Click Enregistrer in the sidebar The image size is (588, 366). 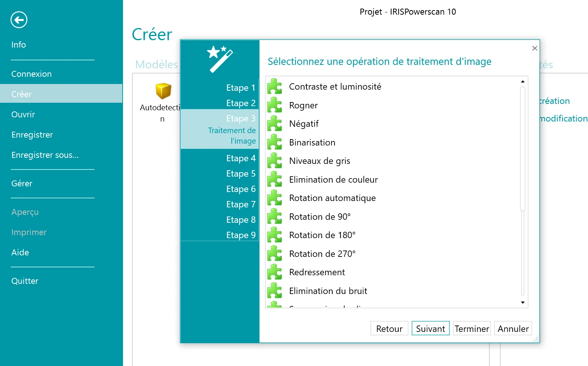tap(32, 135)
